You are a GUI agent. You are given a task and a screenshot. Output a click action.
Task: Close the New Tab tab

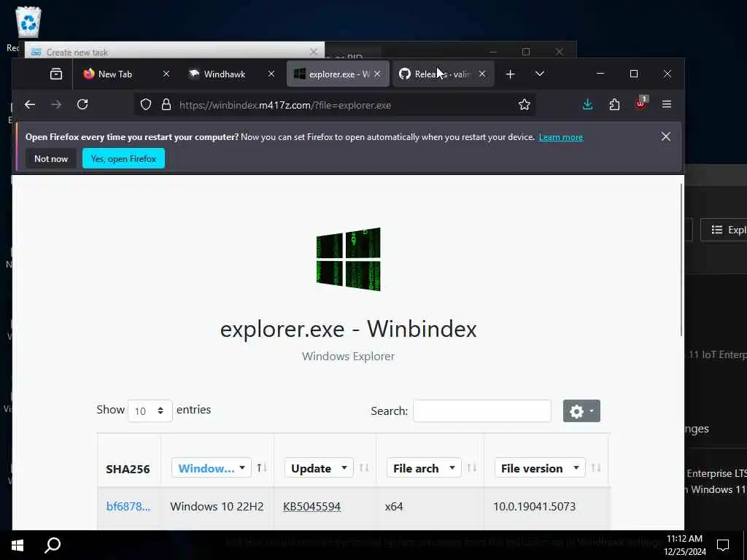[x=166, y=74]
